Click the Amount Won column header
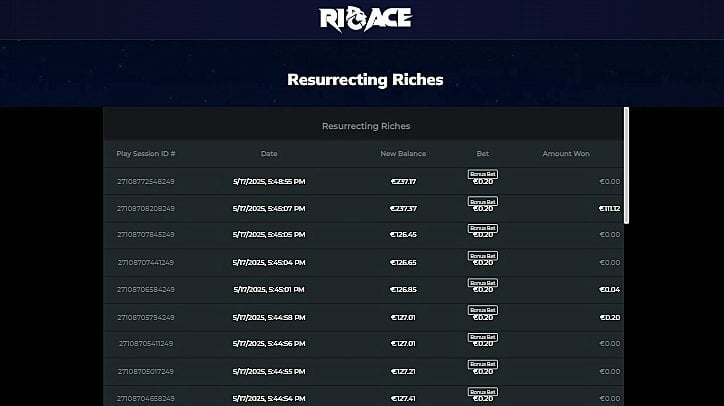The height and width of the screenshot is (406, 724). [x=566, y=154]
